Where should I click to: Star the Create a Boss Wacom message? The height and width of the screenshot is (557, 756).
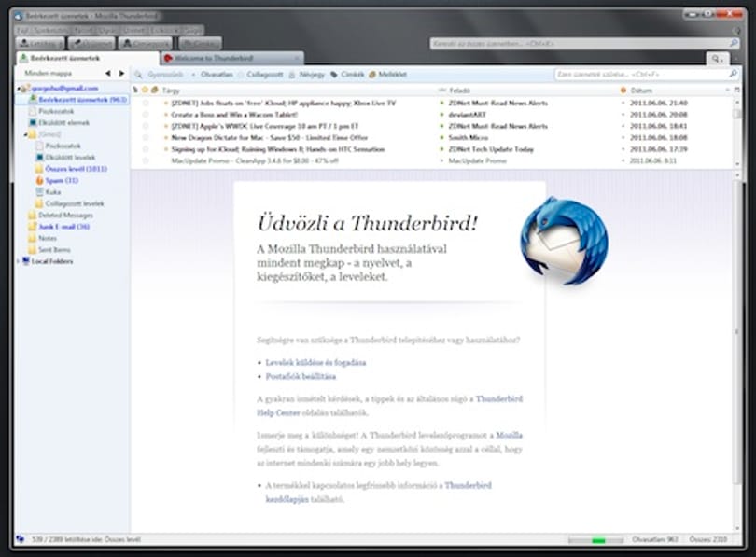coord(145,115)
